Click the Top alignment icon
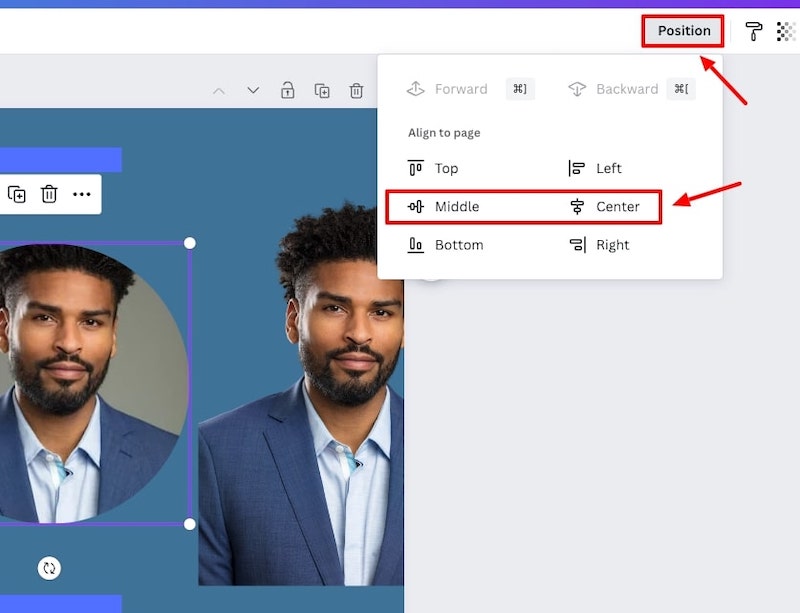This screenshot has width=800, height=613. (x=416, y=168)
